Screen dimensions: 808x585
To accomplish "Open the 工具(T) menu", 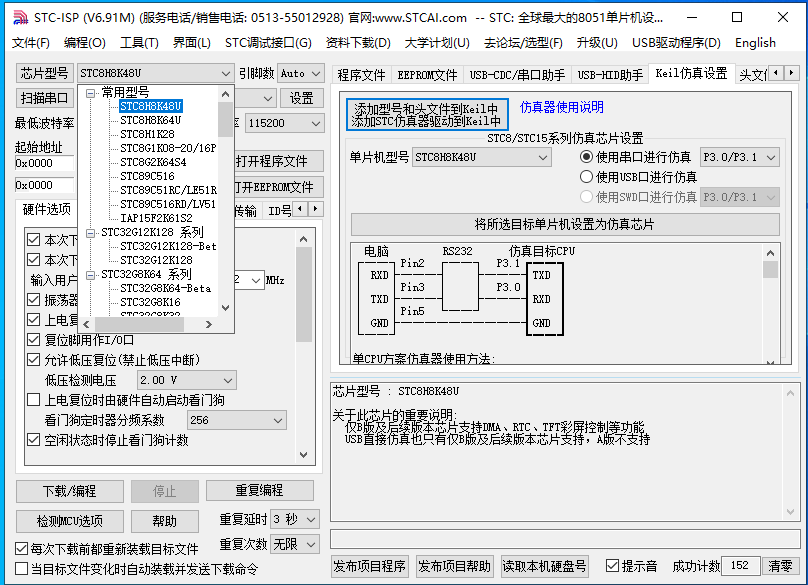I will click(x=139, y=43).
